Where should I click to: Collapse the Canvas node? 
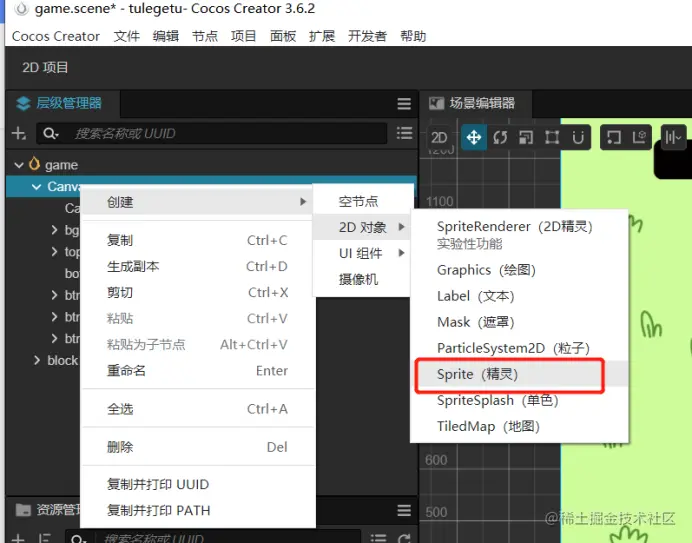click(37, 187)
